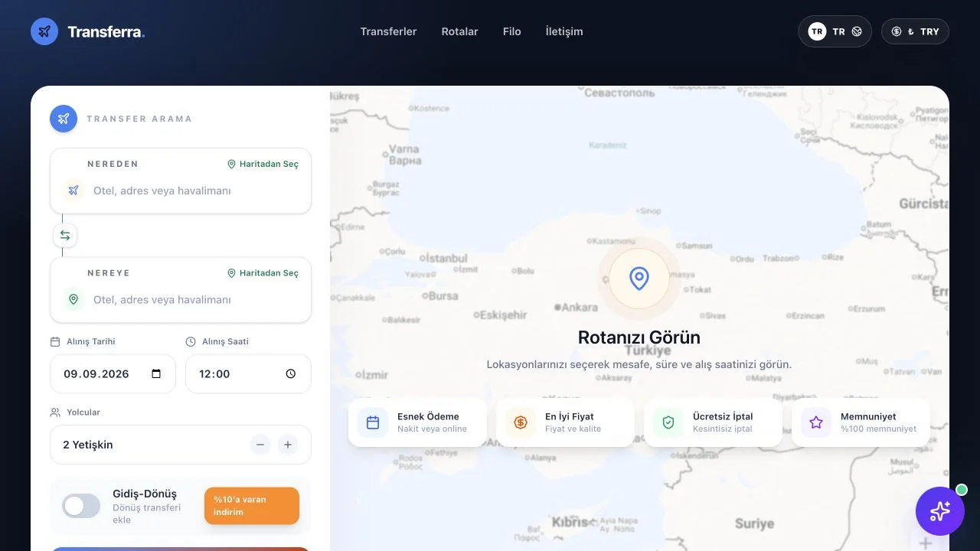Open the calendar picker in Alınış Tarihi
Viewport: 980px width, 551px height.
156,373
